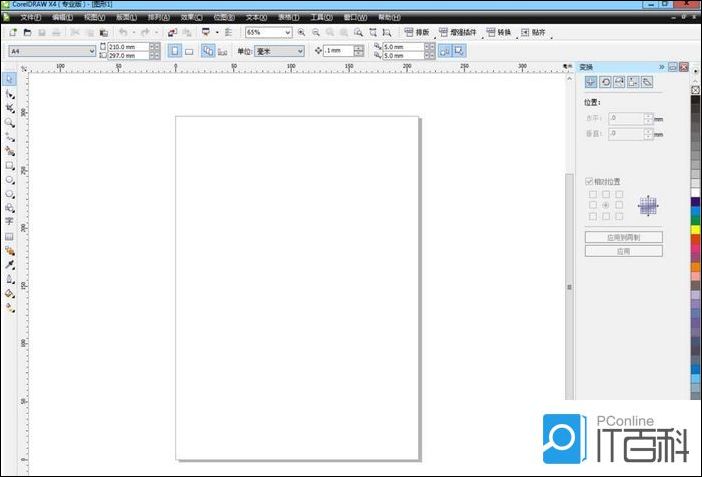Pick the yellow swatch in color palette
The height and width of the screenshot is (477, 702).
click(x=695, y=229)
